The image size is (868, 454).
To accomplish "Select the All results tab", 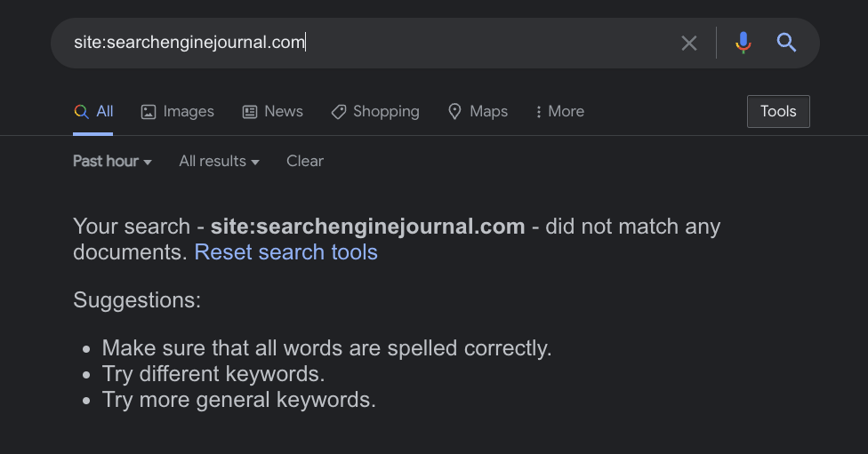I will pos(105,112).
